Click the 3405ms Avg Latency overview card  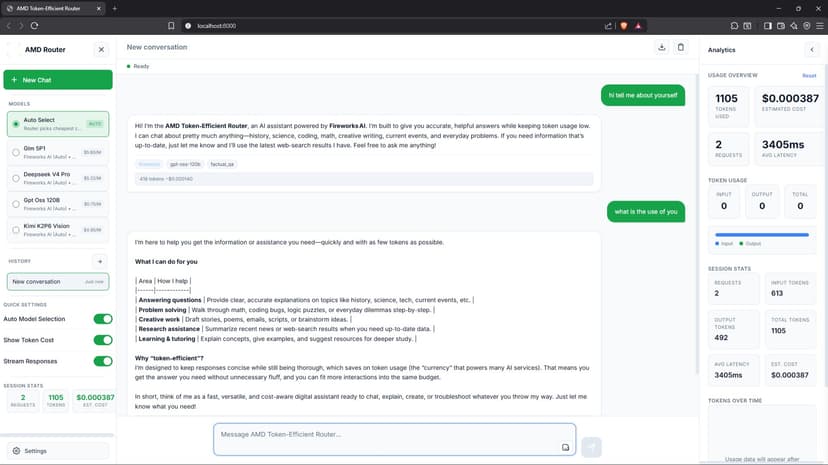[790, 148]
